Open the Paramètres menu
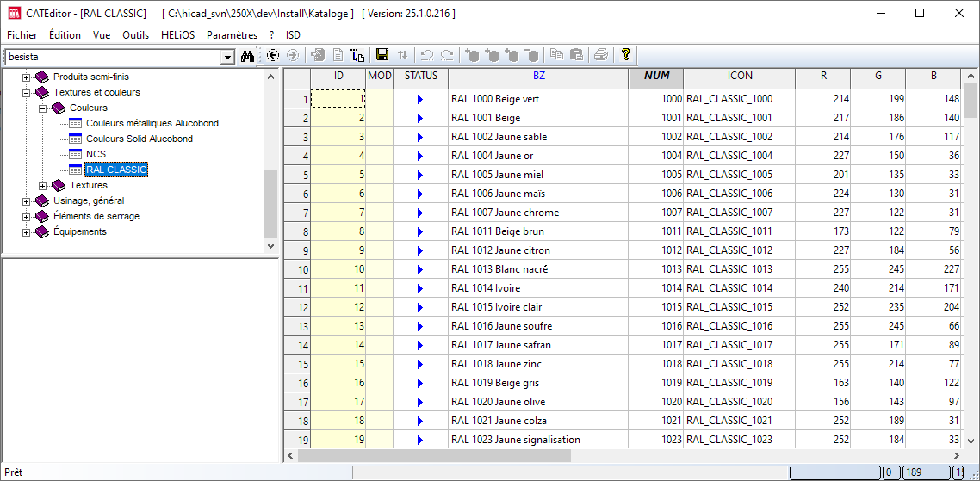This screenshot has width=980, height=481. tap(232, 35)
